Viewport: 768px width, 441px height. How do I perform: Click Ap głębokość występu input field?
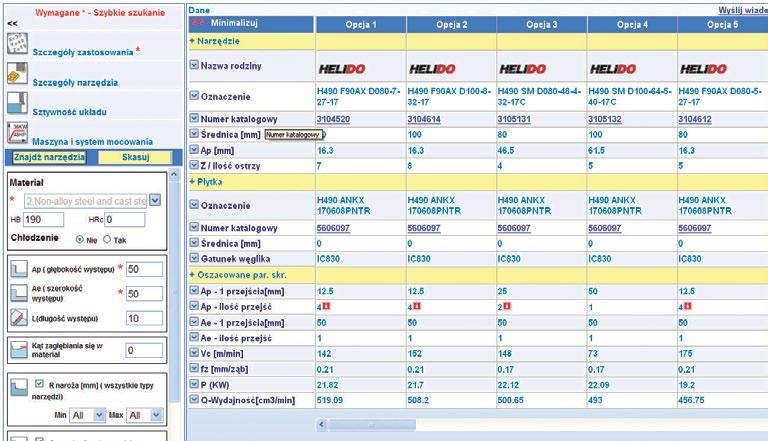click(x=144, y=269)
